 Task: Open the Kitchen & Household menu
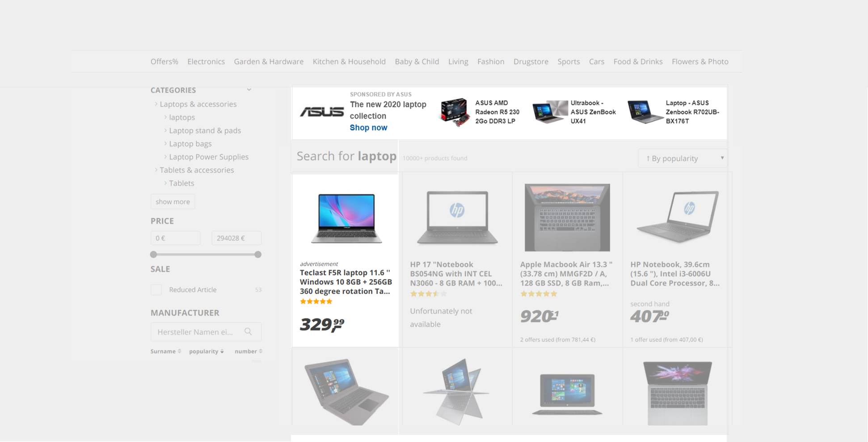click(x=349, y=62)
